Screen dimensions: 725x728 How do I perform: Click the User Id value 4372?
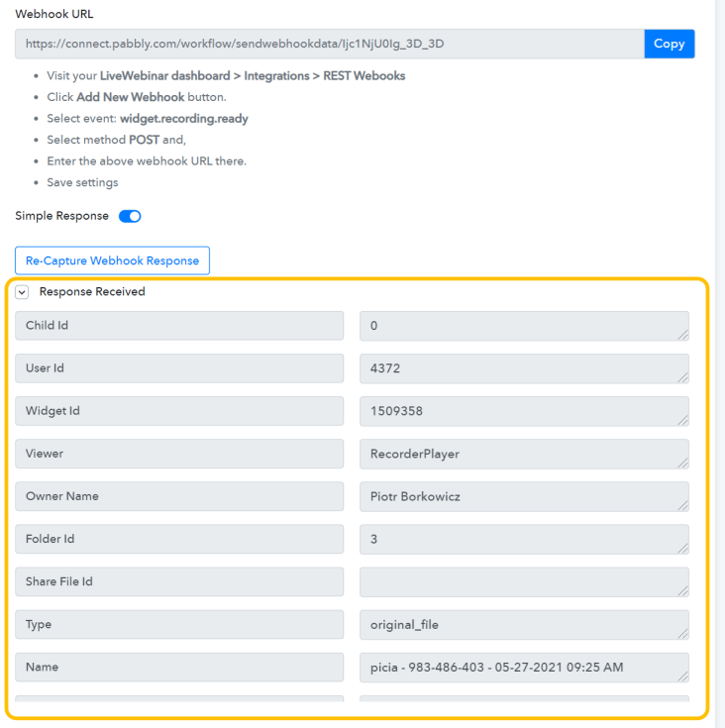pos(523,368)
